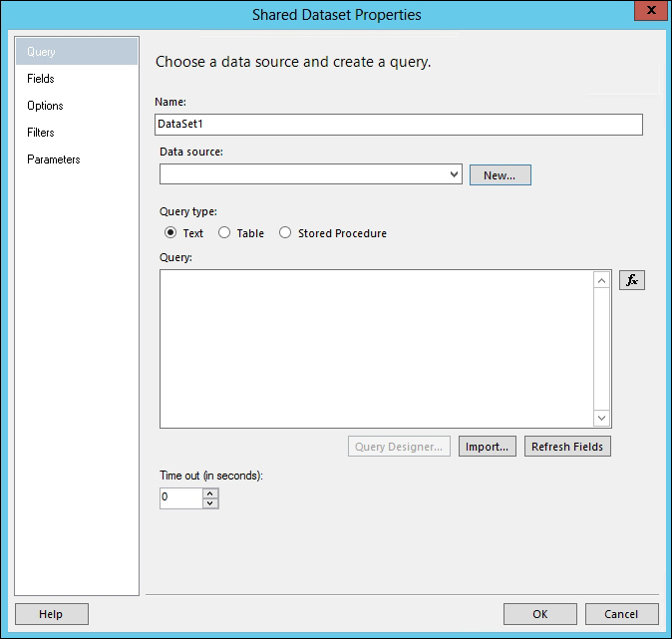
Task: Select the Query page in sidebar
Action: 41,52
